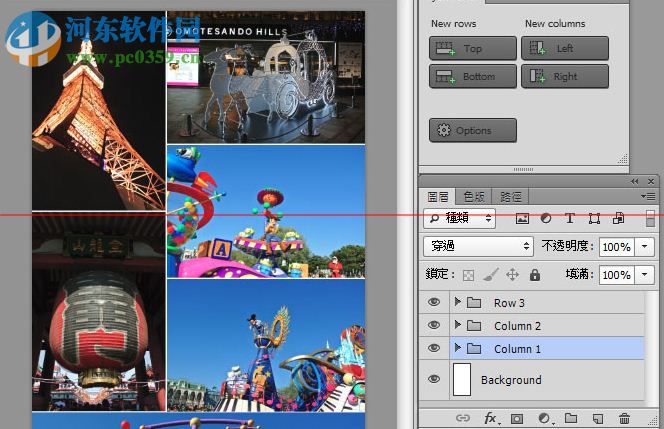Click the Column 1 folder icon

474,349
